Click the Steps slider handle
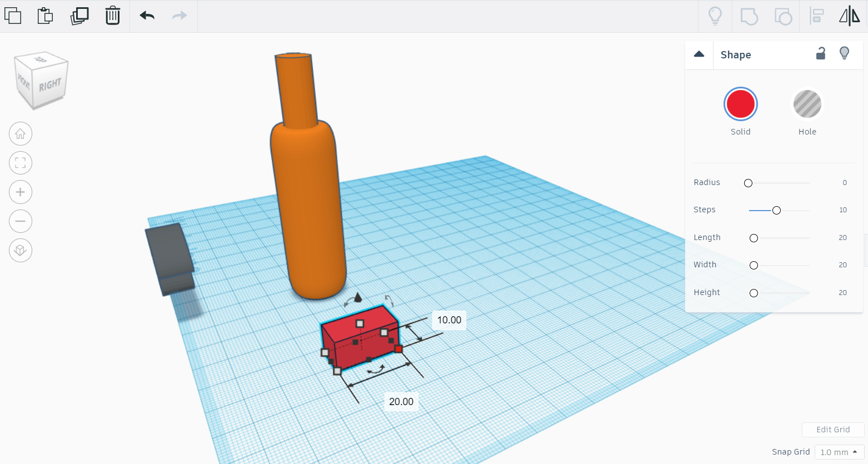Viewport: 868px width, 464px height. [x=776, y=210]
